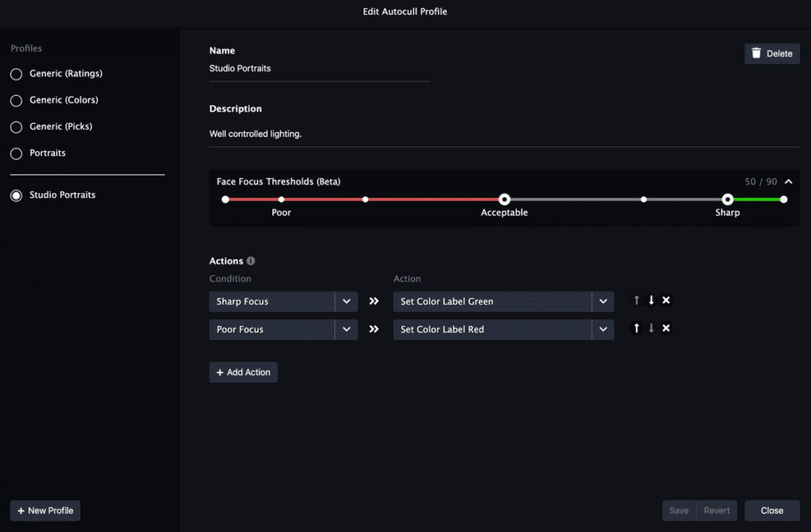Select the Generic (Ratings) profile
The height and width of the screenshot is (532, 811).
[16, 74]
